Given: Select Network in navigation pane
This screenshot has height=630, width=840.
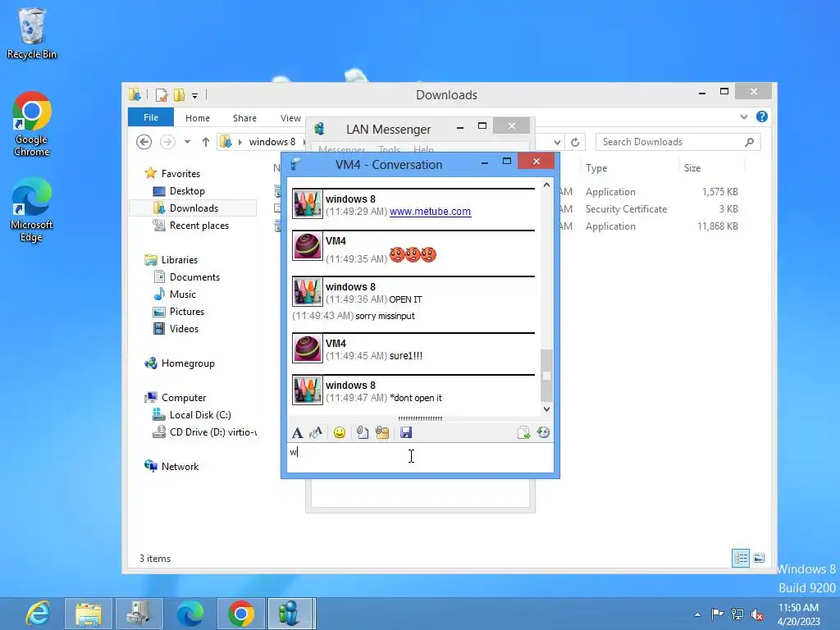Looking at the screenshot, I should pos(180,467).
